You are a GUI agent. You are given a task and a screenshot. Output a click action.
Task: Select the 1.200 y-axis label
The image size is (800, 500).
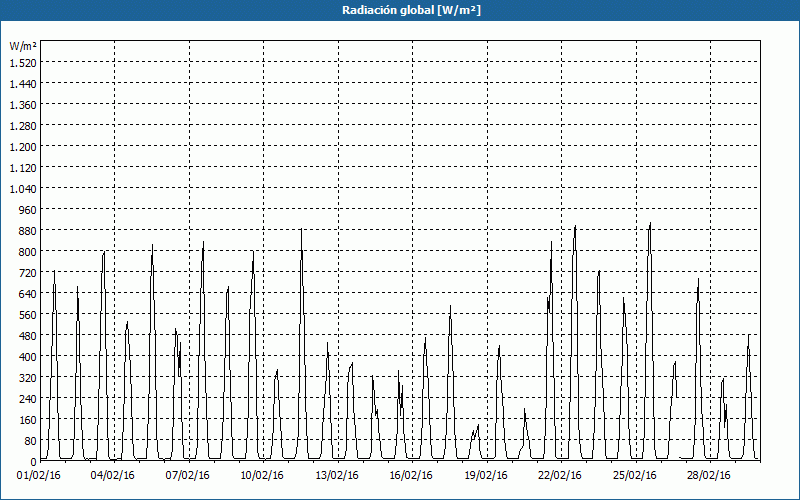[x=22, y=146]
